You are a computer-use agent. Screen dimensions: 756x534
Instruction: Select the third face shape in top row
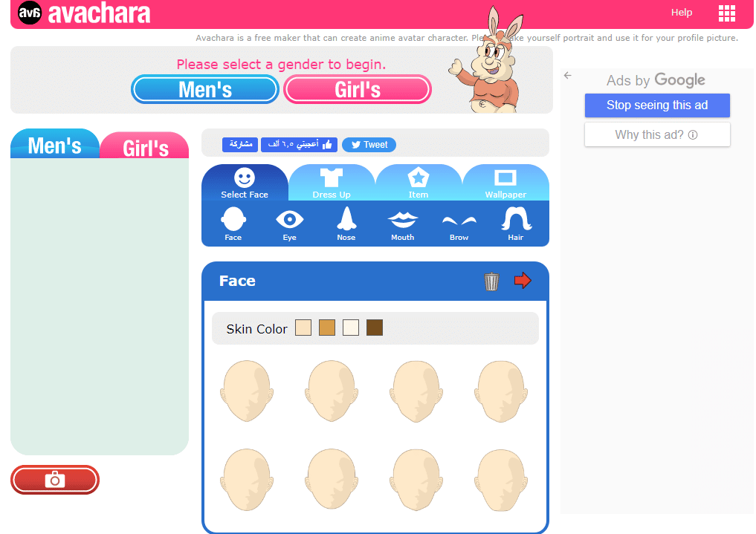416,391
